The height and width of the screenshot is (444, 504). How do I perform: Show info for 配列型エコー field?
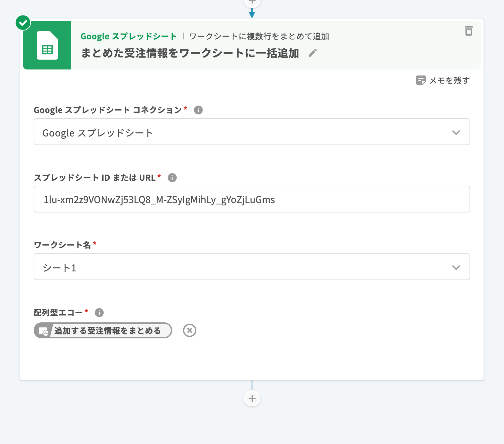(99, 313)
